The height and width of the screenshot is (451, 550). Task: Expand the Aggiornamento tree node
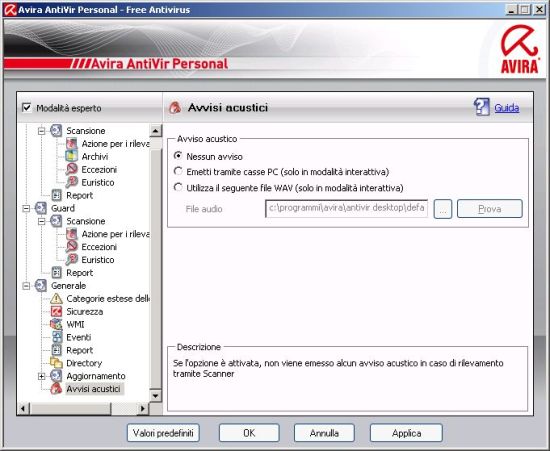42,376
